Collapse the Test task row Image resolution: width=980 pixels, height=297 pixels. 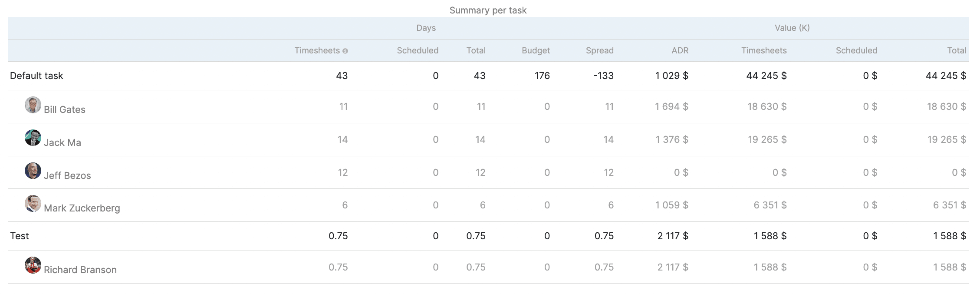(20, 236)
